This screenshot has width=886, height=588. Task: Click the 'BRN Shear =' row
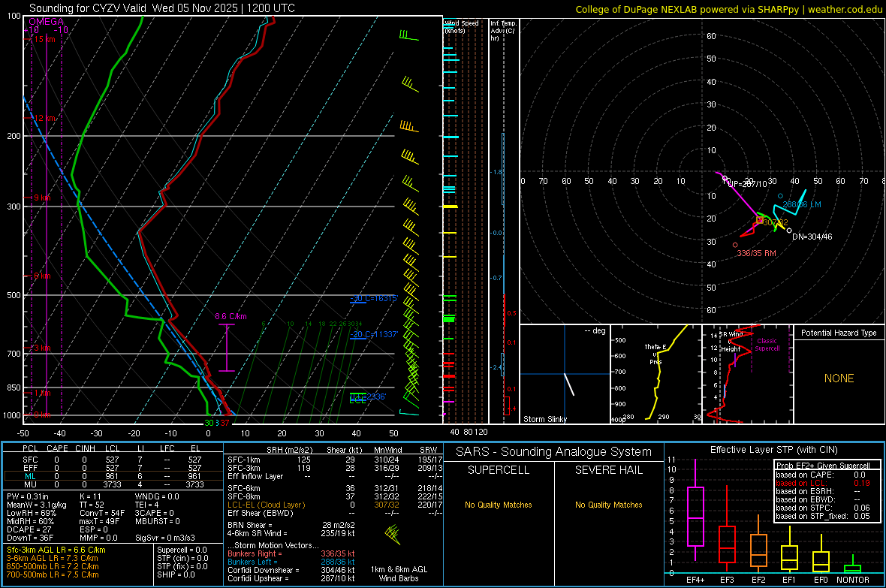291,525
